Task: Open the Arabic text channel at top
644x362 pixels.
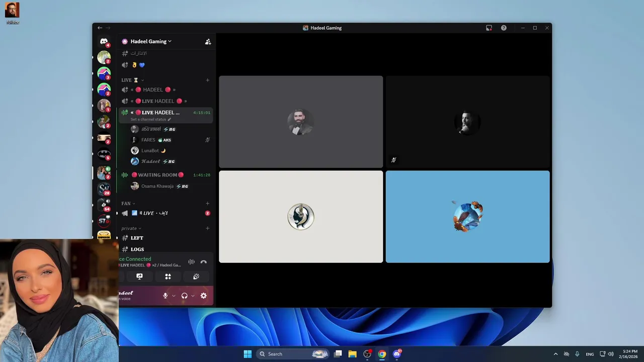Action: (x=165, y=53)
